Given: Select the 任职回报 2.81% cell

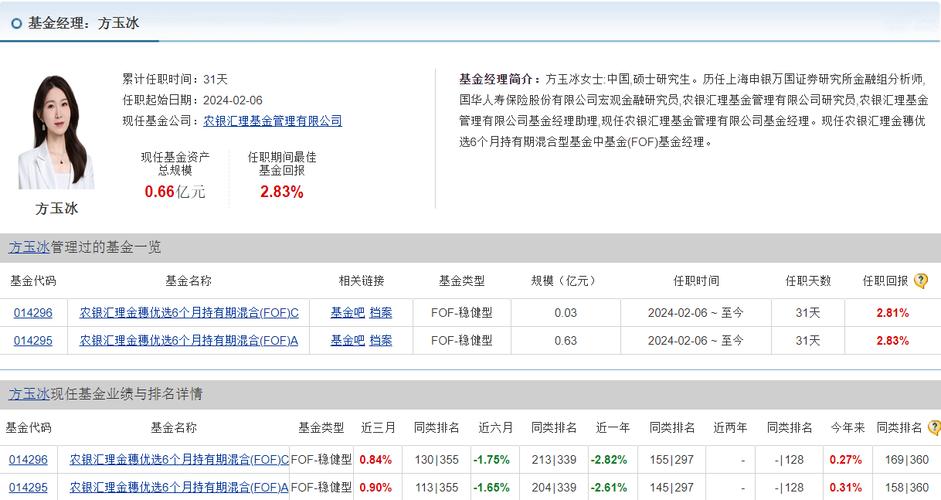Looking at the screenshot, I should click(x=892, y=313).
